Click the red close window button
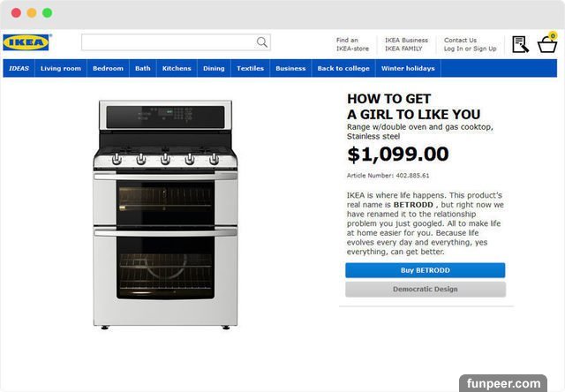The height and width of the screenshot is (392, 565). pos(16,13)
